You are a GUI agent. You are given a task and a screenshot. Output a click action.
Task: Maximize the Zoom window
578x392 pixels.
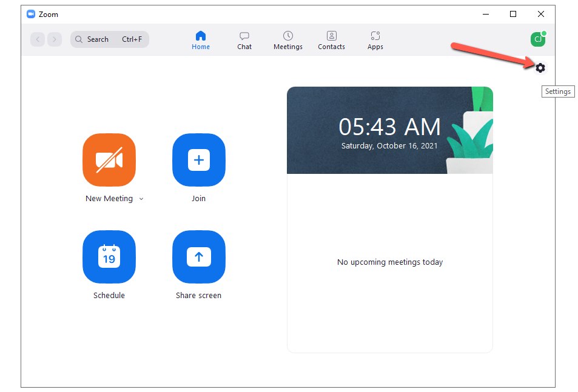(512, 14)
